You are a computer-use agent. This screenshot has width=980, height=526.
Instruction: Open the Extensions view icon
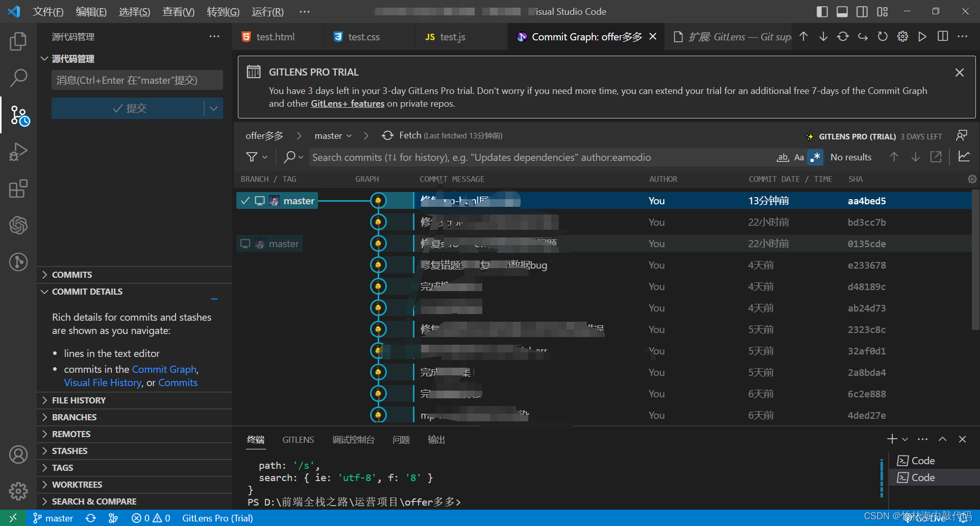click(18, 188)
